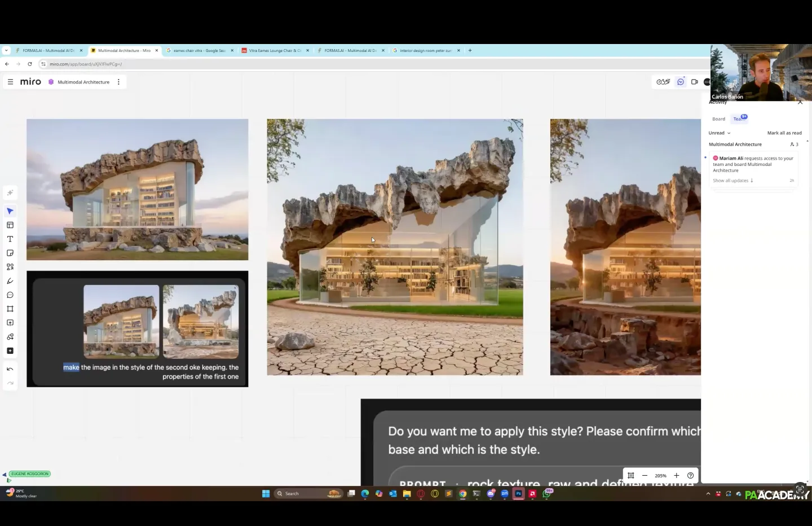The height and width of the screenshot is (526, 812).
Task: Add a comment with Comment tool
Action: (x=10, y=295)
